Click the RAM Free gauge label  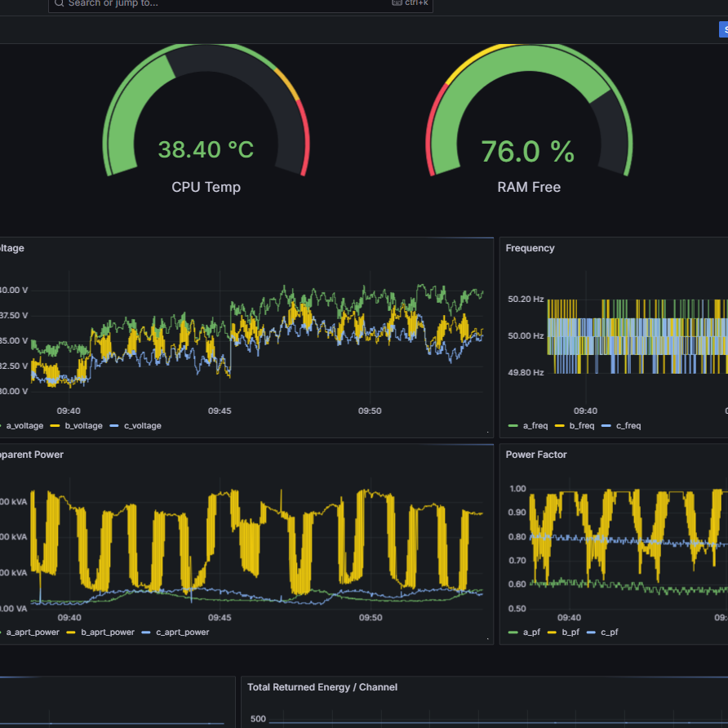click(x=529, y=187)
